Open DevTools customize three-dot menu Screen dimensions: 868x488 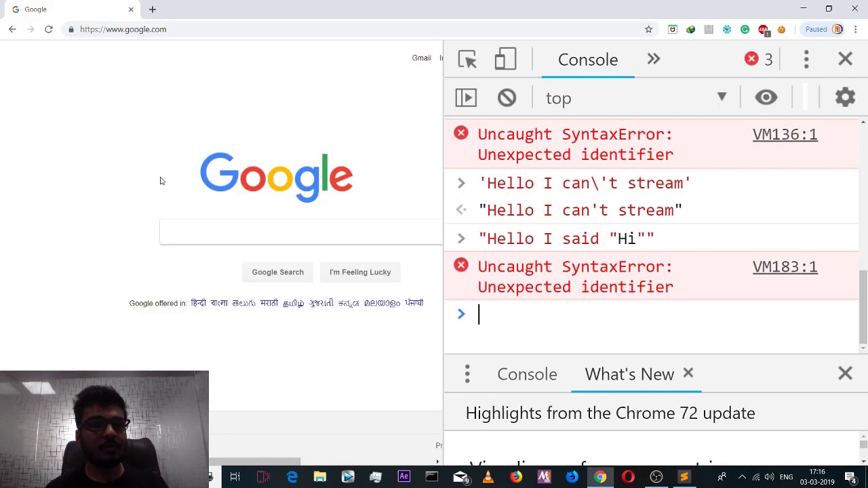(x=806, y=60)
